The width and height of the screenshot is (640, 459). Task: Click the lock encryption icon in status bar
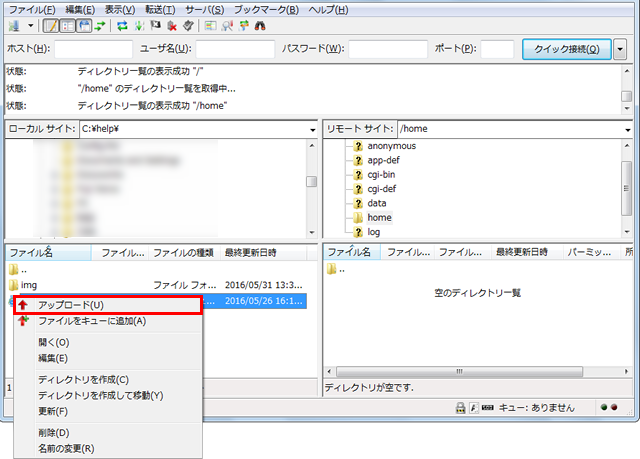click(460, 408)
